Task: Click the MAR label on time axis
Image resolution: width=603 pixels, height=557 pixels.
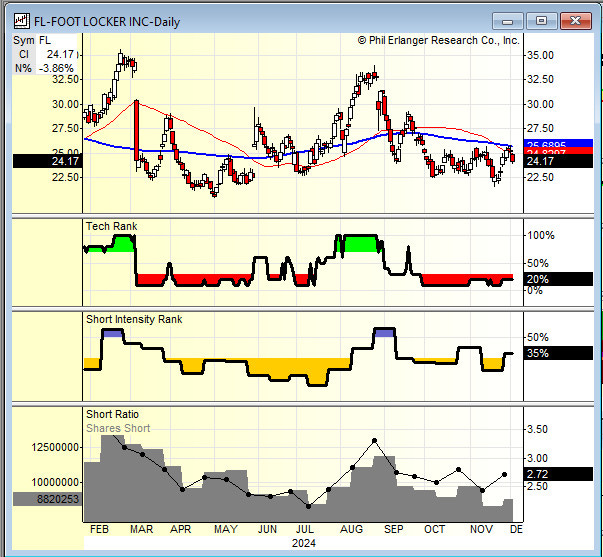Action: tap(142, 529)
